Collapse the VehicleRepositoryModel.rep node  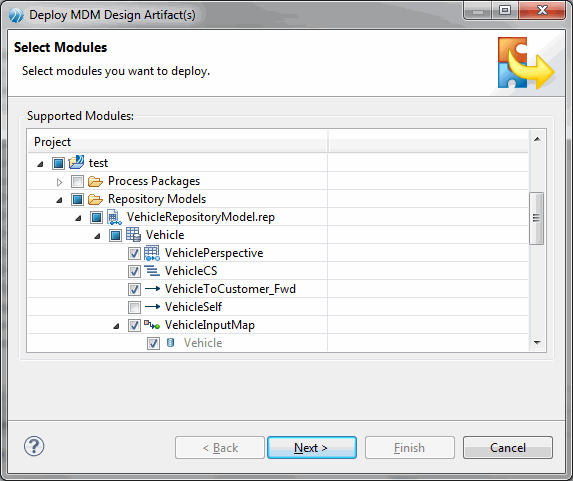tap(78, 218)
